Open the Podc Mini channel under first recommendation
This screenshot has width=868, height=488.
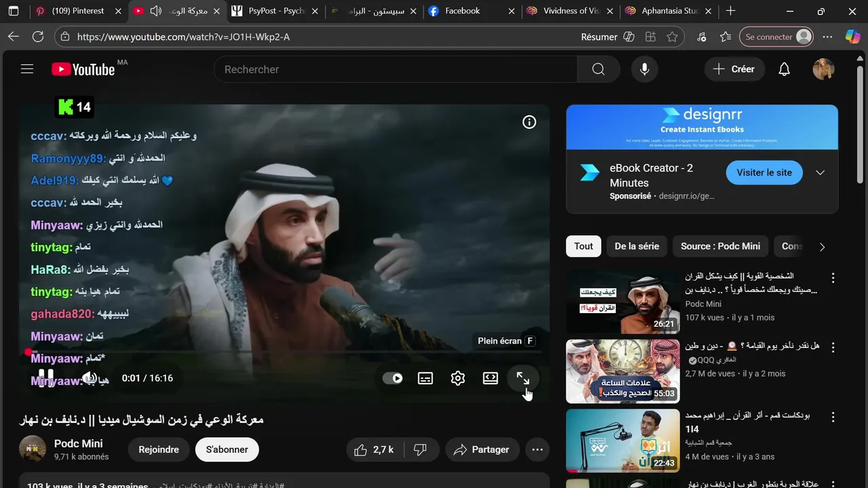click(x=703, y=304)
